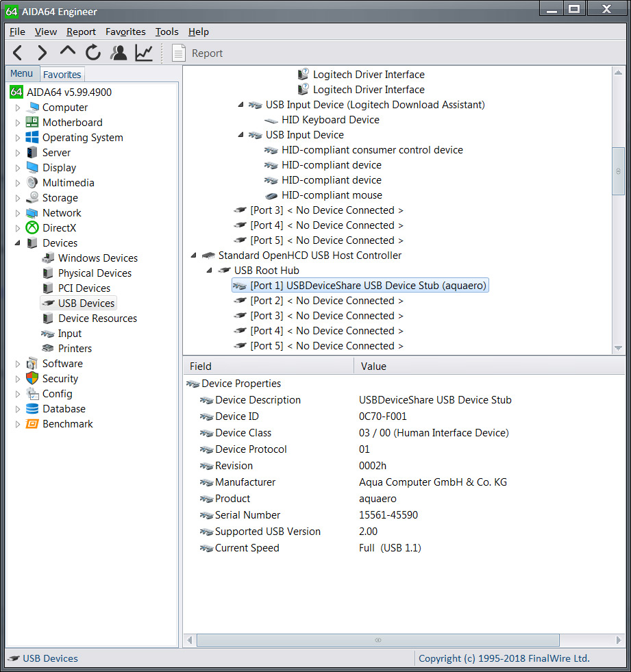Click the Report button in toolbar

197,53
